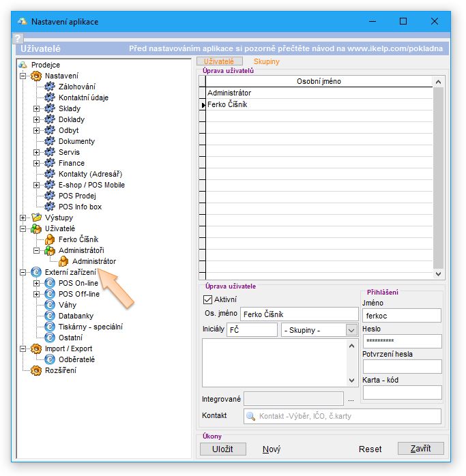
Task: Expand the Sklady tree node
Action: point(37,108)
